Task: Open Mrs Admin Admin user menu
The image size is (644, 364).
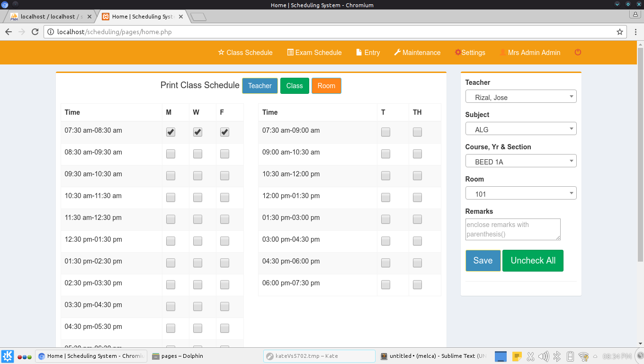Action: tap(530, 53)
